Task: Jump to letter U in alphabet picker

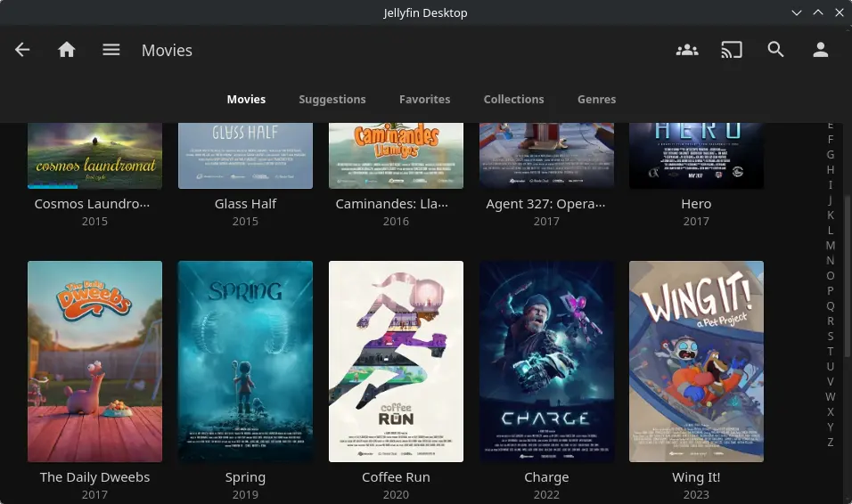Action: tap(831, 367)
